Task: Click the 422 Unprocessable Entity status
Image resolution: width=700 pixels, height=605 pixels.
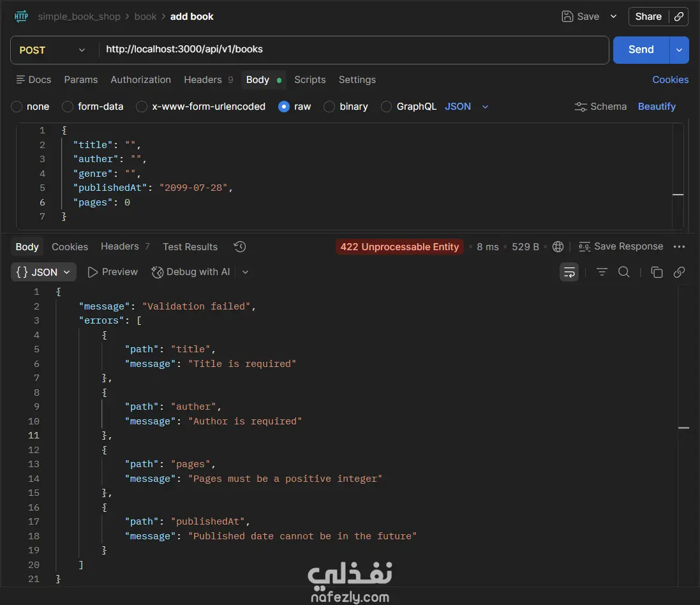Action: point(399,246)
